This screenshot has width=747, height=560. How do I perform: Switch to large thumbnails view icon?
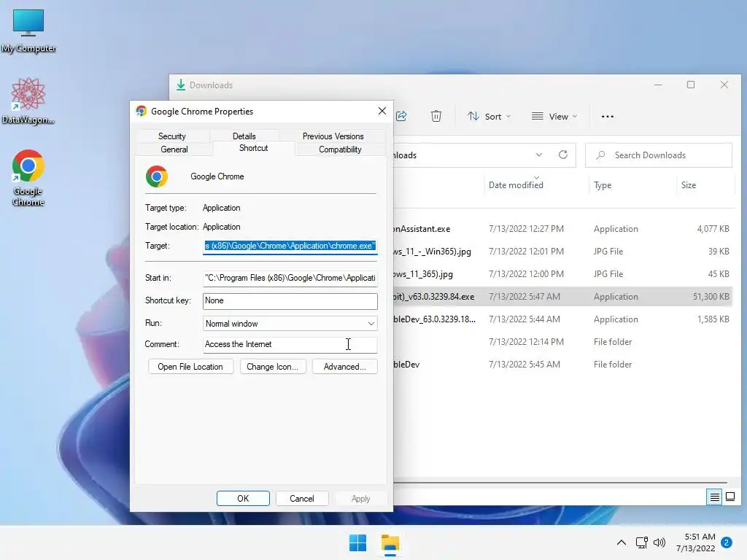(x=729, y=497)
